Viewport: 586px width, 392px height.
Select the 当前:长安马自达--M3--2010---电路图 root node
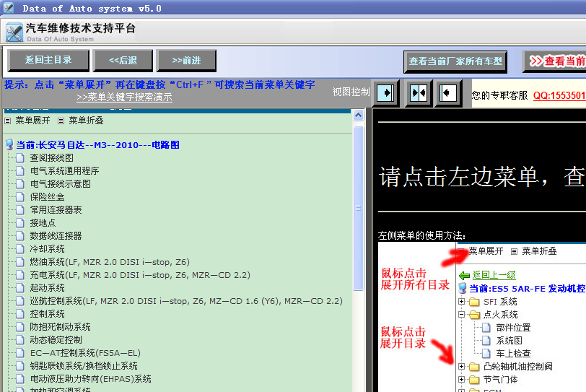[x=97, y=145]
